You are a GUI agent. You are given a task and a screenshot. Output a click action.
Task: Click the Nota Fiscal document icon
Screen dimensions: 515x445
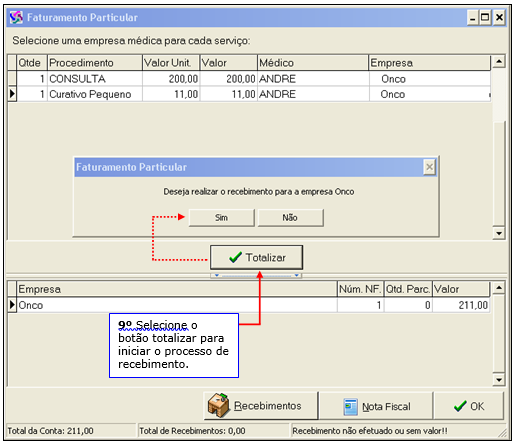point(350,407)
